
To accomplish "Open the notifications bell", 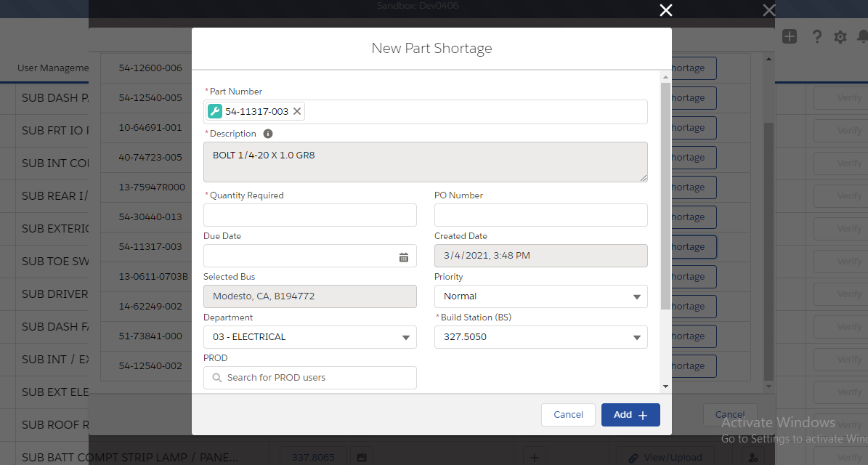I will click(862, 36).
